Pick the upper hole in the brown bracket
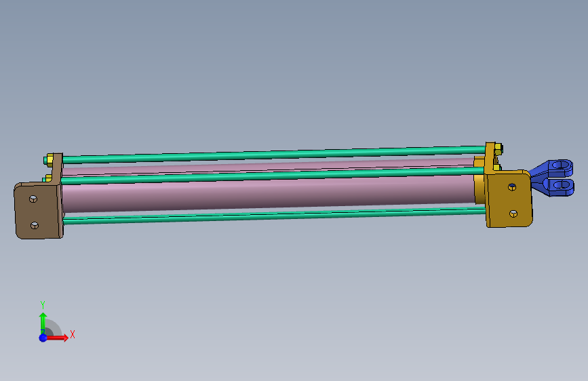The width and height of the screenshot is (588, 381). coord(33,199)
